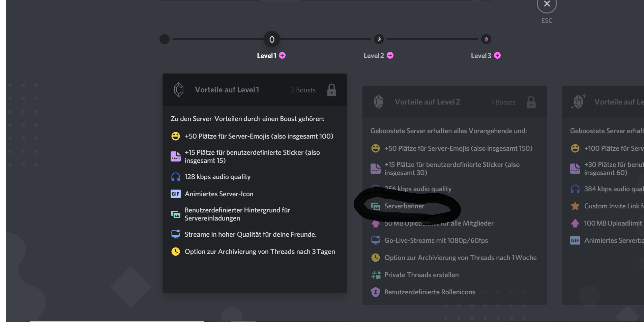Select the role icon for Benutzerdefinierte Rollenicons
This screenshot has height=322, width=644.
(x=375, y=292)
